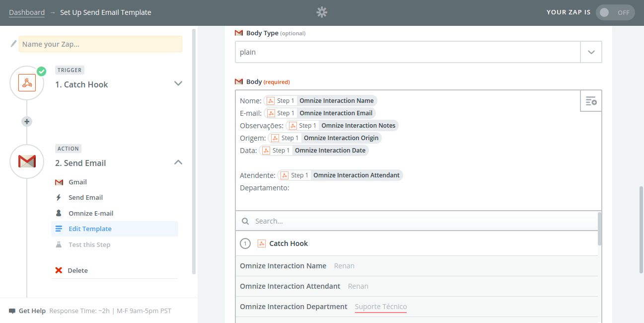This screenshot has height=323, width=644.
Task: Click the Omnize Interaction Notes pill
Action: pos(342,125)
